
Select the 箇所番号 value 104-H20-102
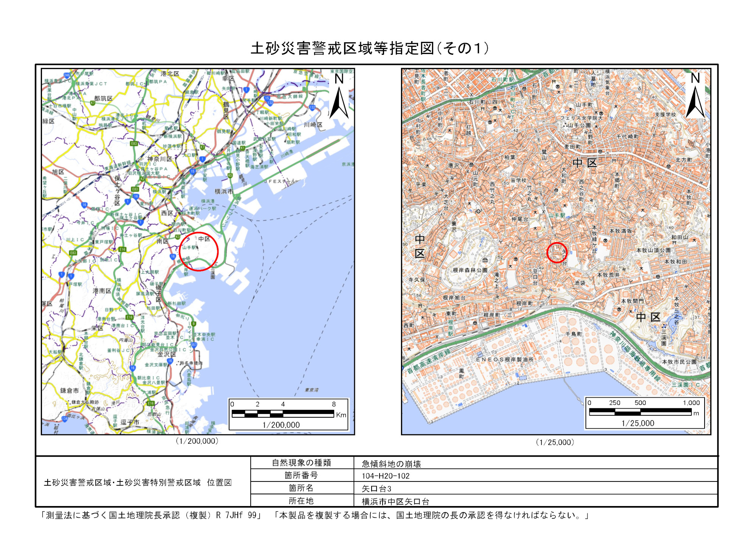click(386, 476)
